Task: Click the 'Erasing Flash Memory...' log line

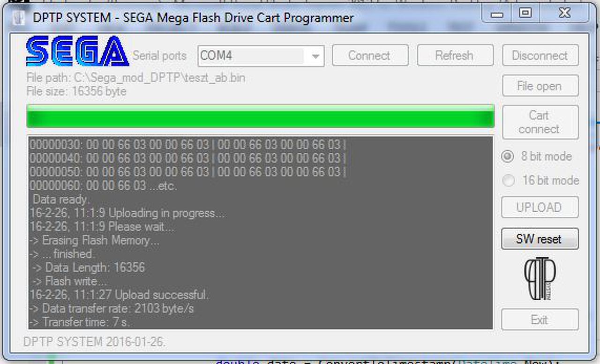Action: 94,241
